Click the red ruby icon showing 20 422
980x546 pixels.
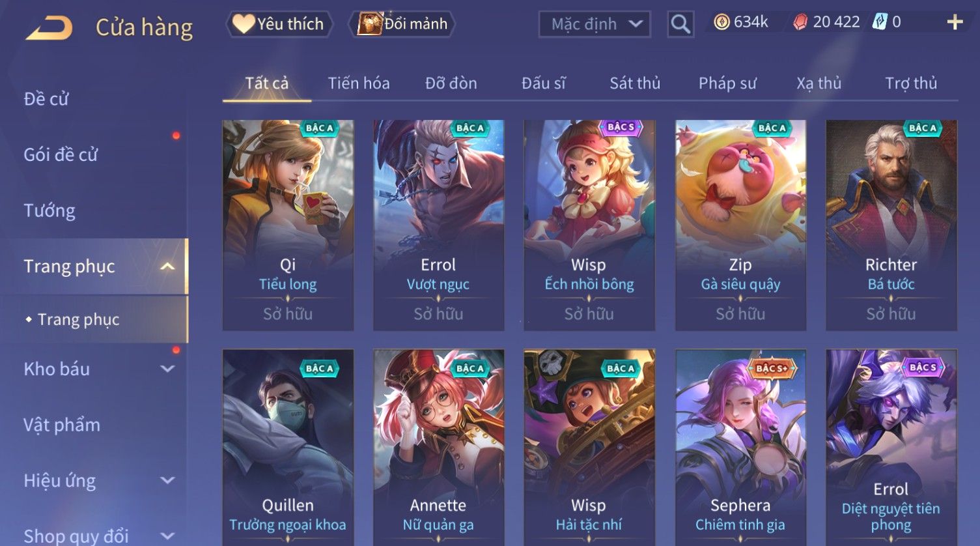click(800, 22)
